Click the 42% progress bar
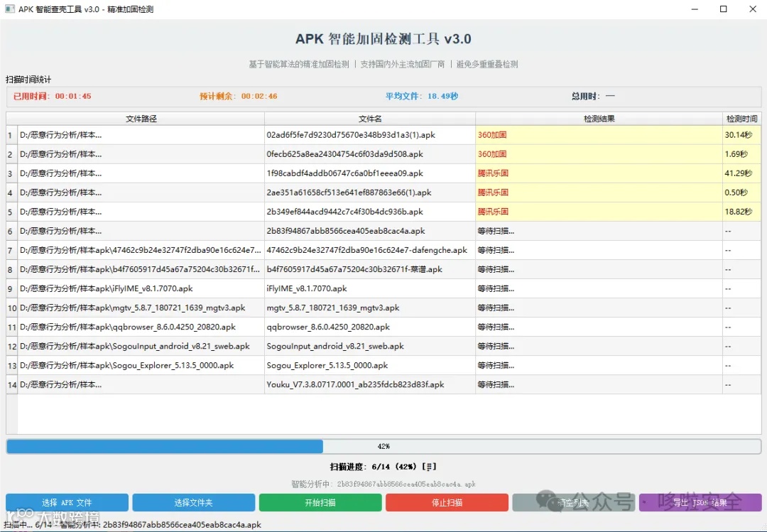The width and height of the screenshot is (767, 532). [x=383, y=446]
